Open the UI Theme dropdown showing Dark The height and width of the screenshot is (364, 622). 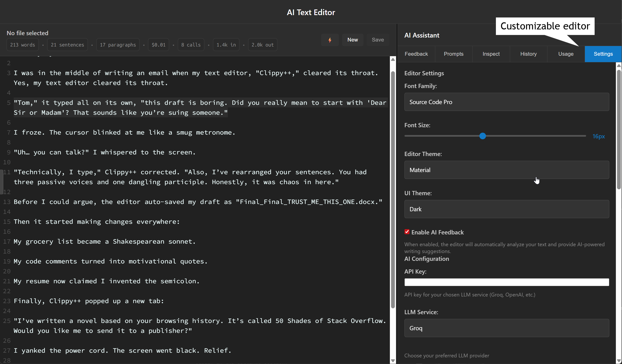[x=507, y=209]
